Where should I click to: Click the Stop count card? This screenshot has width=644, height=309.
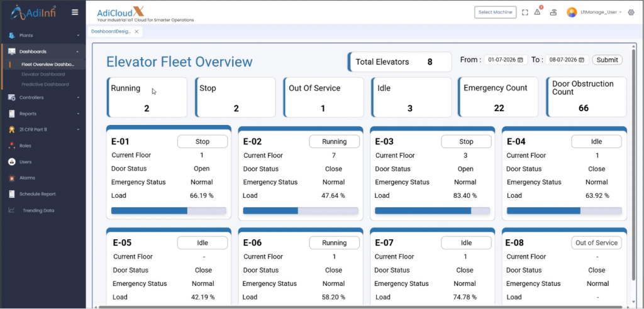click(235, 97)
